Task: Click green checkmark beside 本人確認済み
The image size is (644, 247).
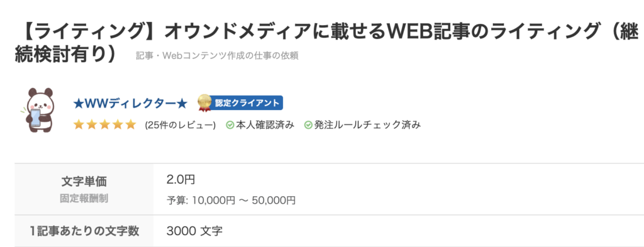Action: (230, 125)
